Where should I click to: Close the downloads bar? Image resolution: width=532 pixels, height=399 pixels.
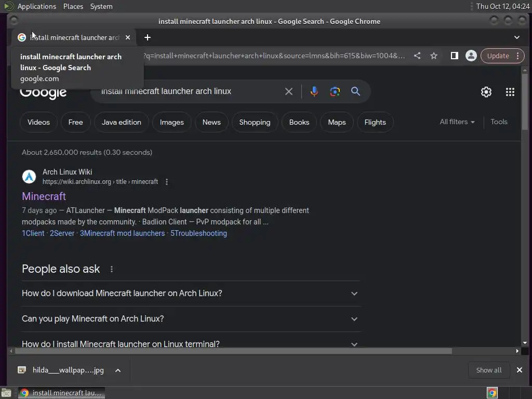[519, 370]
